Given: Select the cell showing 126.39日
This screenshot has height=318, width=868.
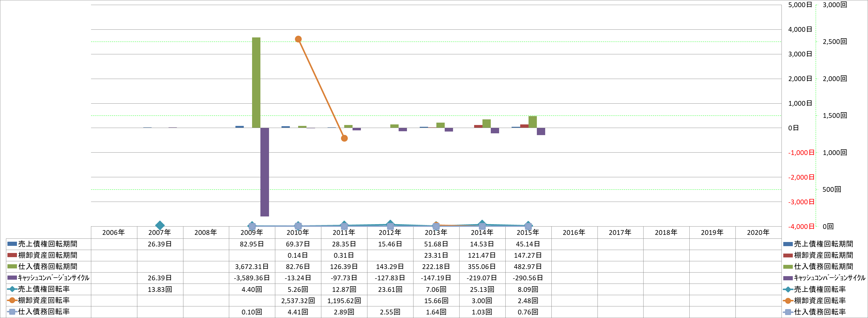Looking at the screenshot, I should [344, 267].
